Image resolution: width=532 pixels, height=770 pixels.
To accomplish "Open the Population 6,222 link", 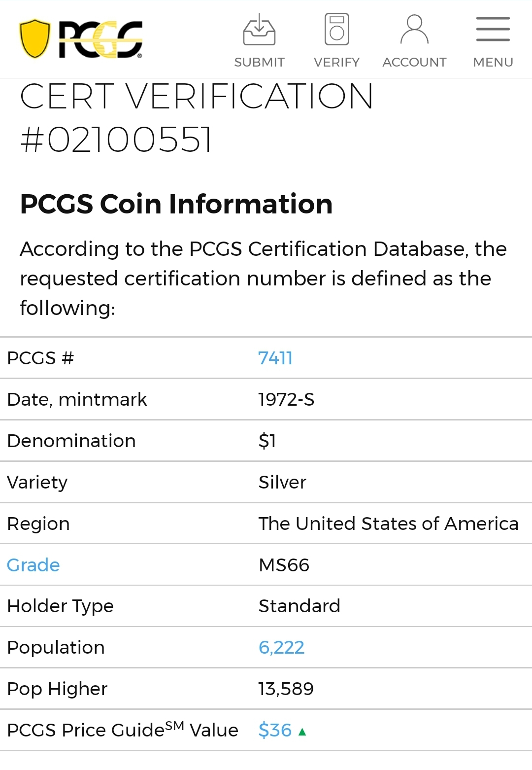I will [282, 647].
